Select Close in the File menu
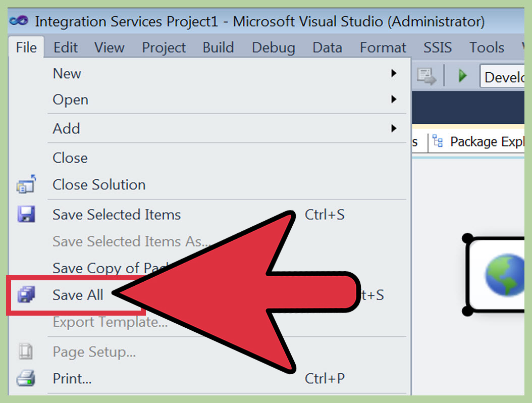The height and width of the screenshot is (403, 532). [x=70, y=158]
